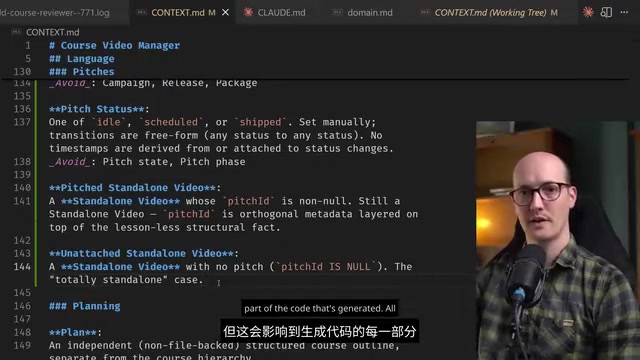Select the sticky heading '# Course Video Manager'
This screenshot has width=640, height=360.
tap(114, 45)
